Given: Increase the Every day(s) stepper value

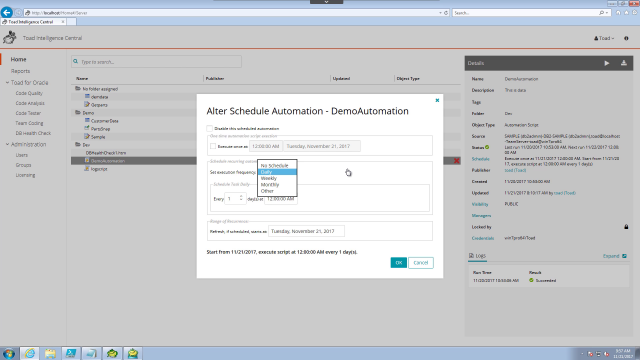Looking at the screenshot, I should tap(241, 196).
